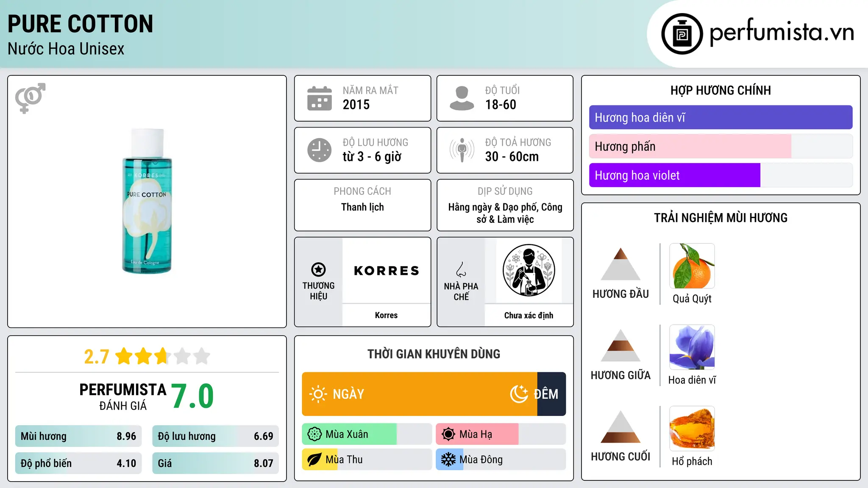The width and height of the screenshot is (868, 488).
Task: Click the PERFUMISTA ĐÁNH GIÁ label
Action: point(123,396)
